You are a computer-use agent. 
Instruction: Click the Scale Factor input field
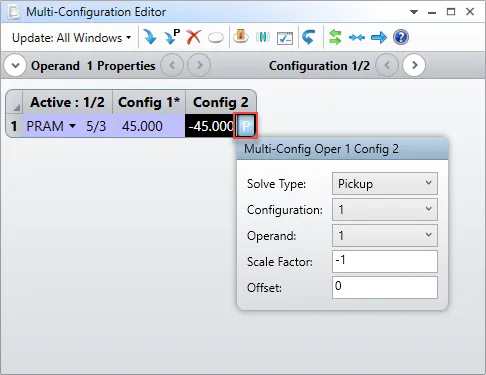click(x=385, y=261)
